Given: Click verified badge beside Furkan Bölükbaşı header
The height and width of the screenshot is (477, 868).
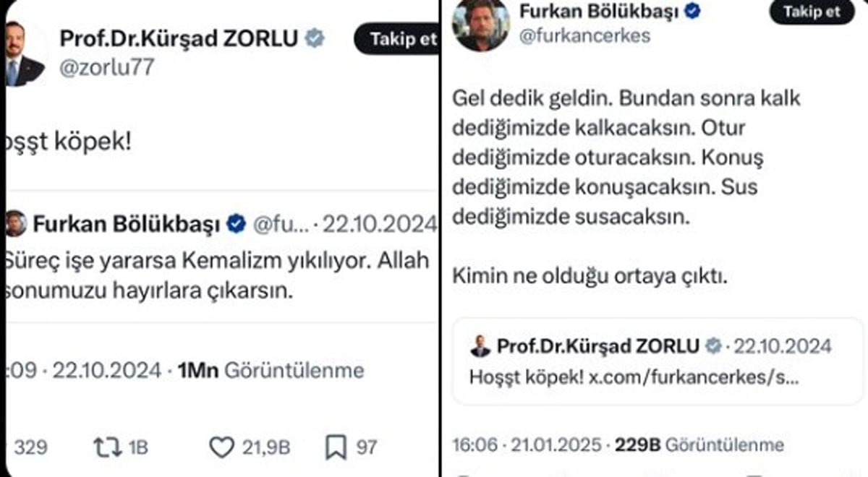Looking at the screenshot, I should pos(692,12).
